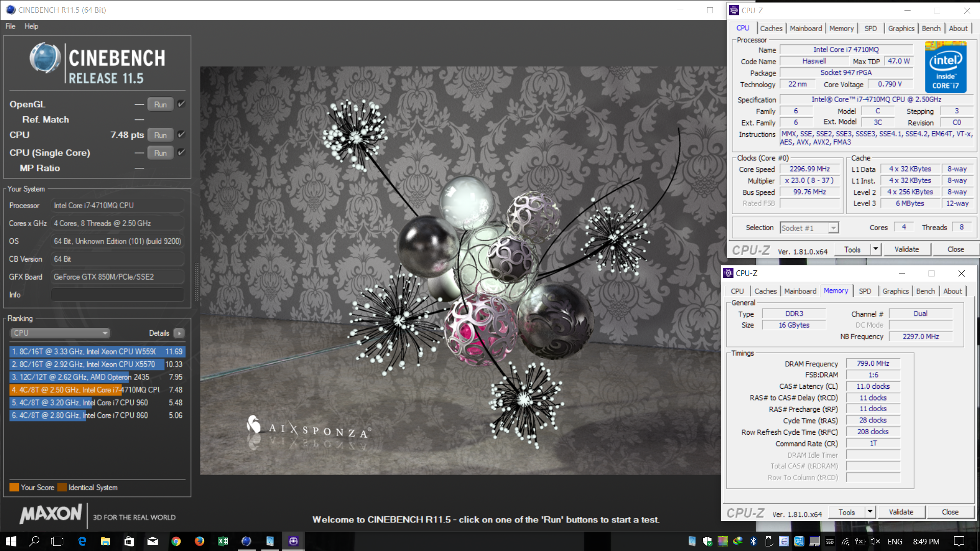The width and height of the screenshot is (980, 551).
Task: Click Safely Remove Hardware tray icon
Action: [769, 541]
